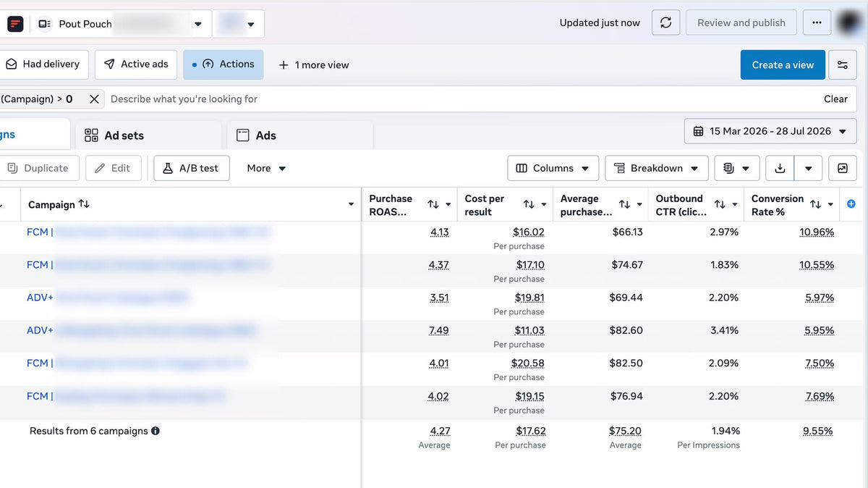The width and height of the screenshot is (868, 488).
Task: Sort the Conversion Rate % column
Action: coord(815,205)
